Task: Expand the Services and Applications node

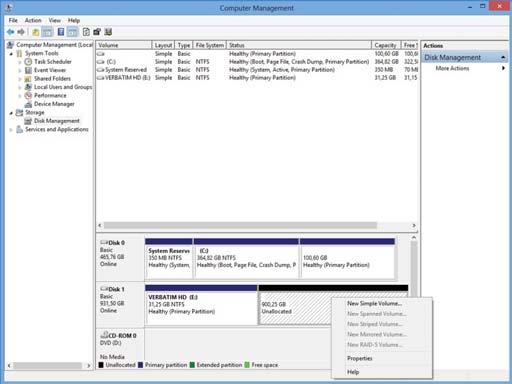Action: click(x=11, y=129)
